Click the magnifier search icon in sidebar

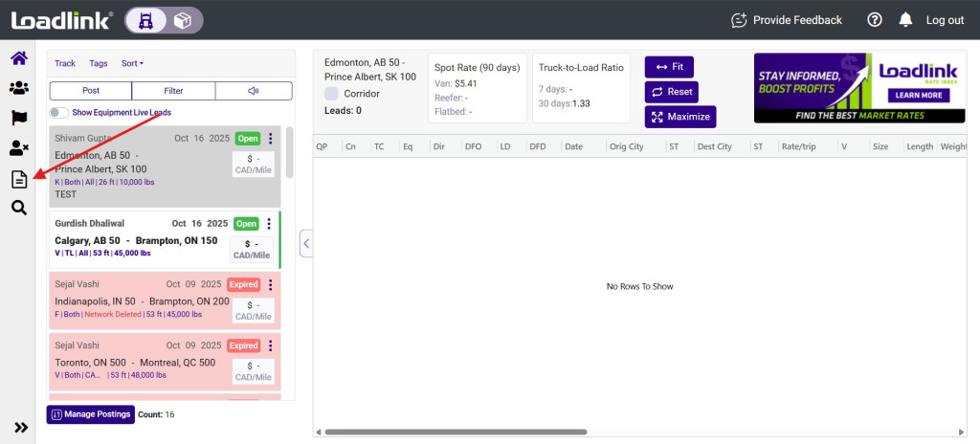click(18, 208)
